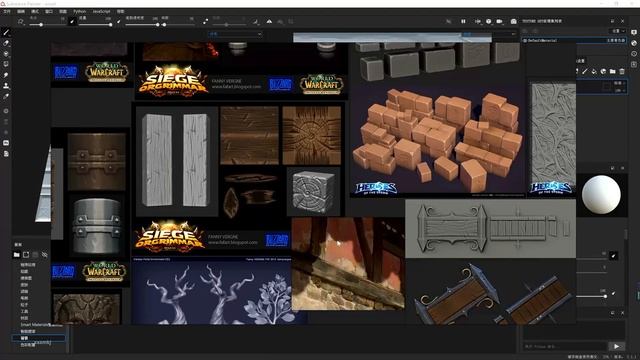
Task: Open the JavaScript menu
Action: click(x=101, y=11)
